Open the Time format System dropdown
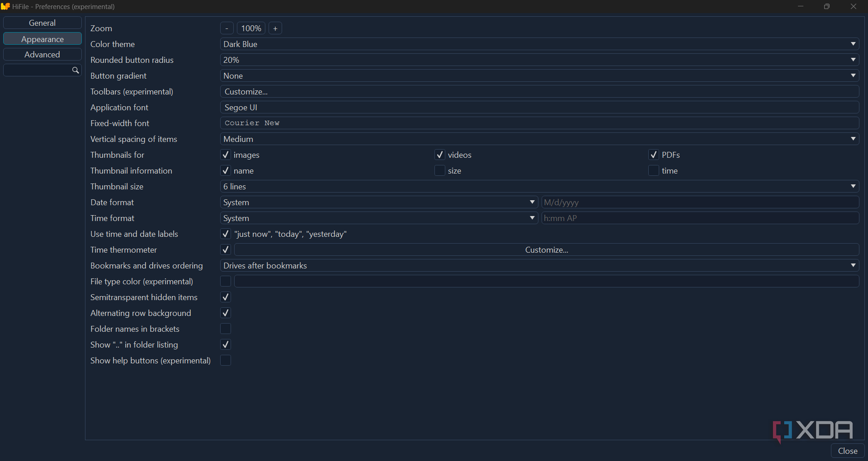868x461 pixels. [x=379, y=218]
